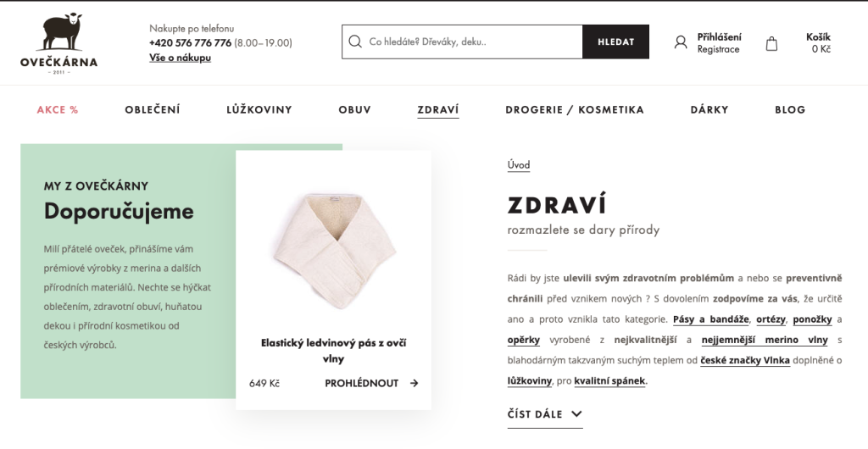This screenshot has width=868, height=449.
Task: Open the Oblečení menu
Action: tap(153, 109)
